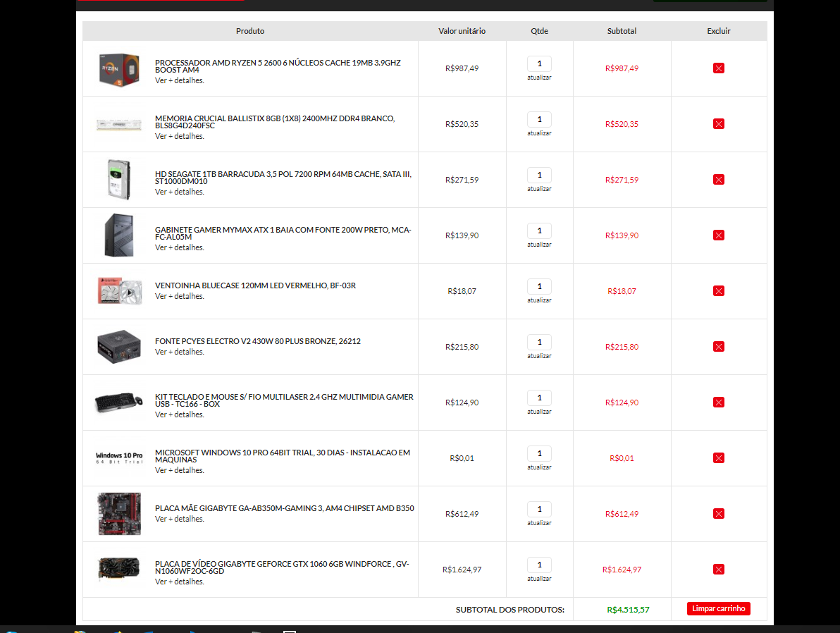The height and width of the screenshot is (633, 840).
Task: Open the PCYES power supply thumbnail
Action: [x=119, y=347]
